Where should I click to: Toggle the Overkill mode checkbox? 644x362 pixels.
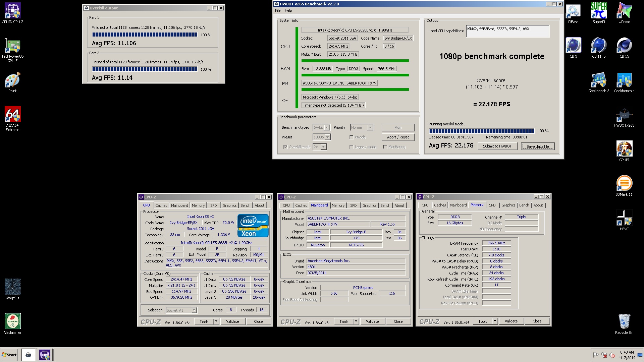pos(285,147)
